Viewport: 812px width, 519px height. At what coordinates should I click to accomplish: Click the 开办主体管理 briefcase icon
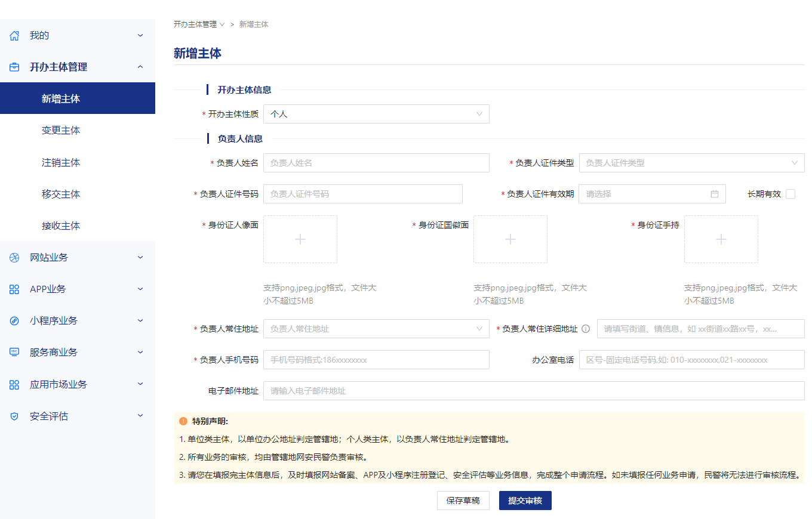click(14, 67)
